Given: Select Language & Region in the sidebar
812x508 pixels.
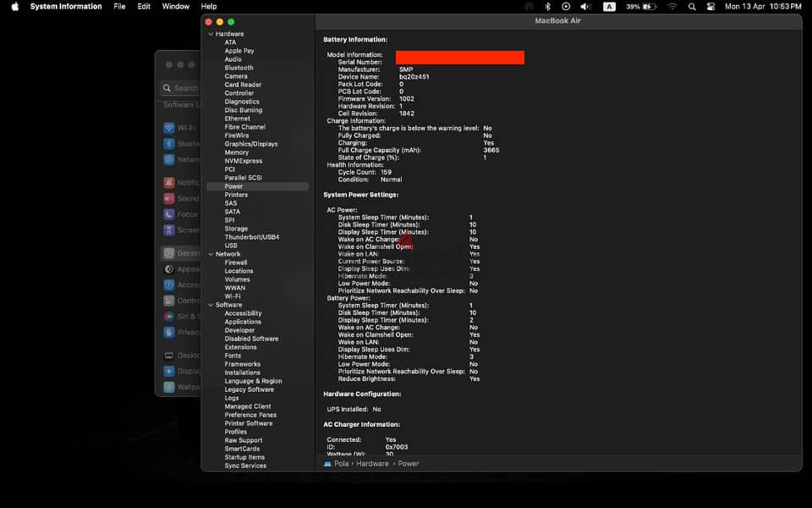Looking at the screenshot, I should point(253,381).
